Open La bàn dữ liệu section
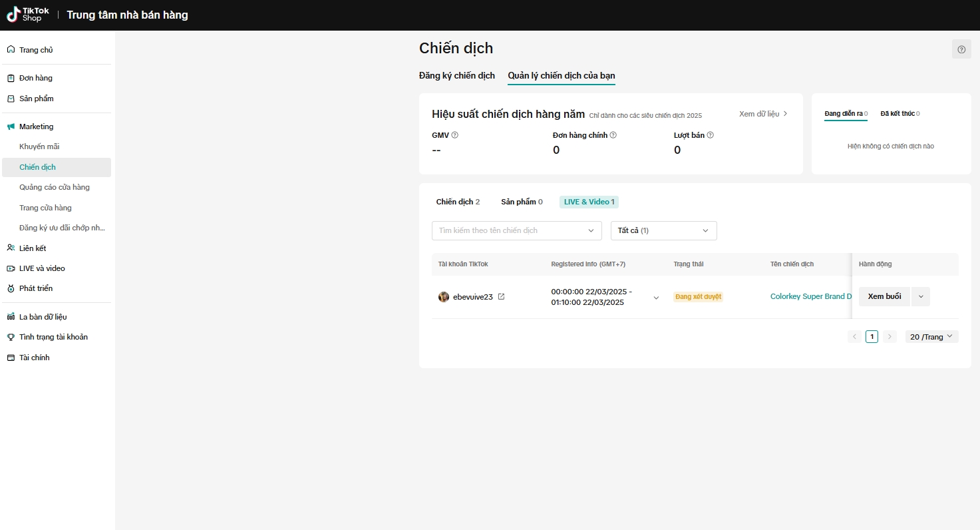This screenshot has height=530, width=980. (43, 317)
